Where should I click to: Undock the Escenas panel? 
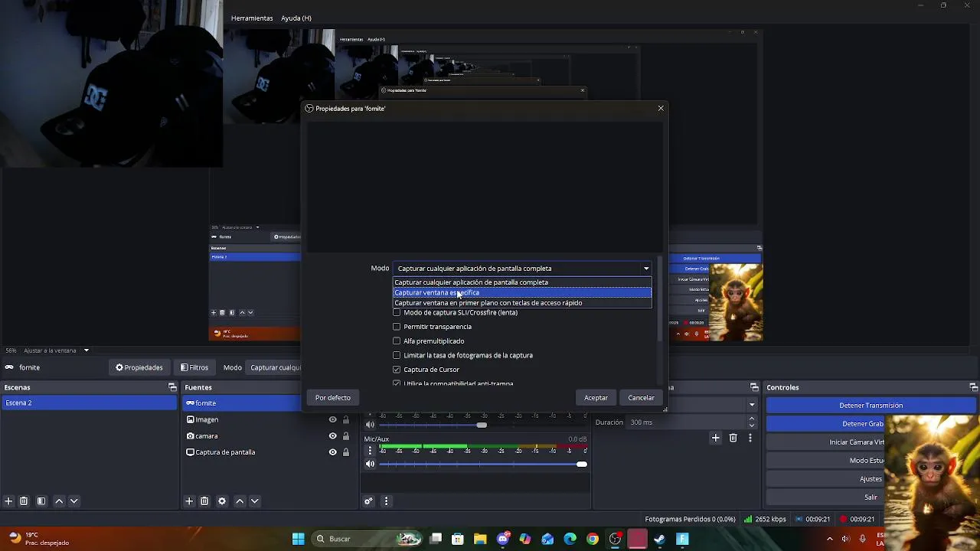[x=172, y=387]
